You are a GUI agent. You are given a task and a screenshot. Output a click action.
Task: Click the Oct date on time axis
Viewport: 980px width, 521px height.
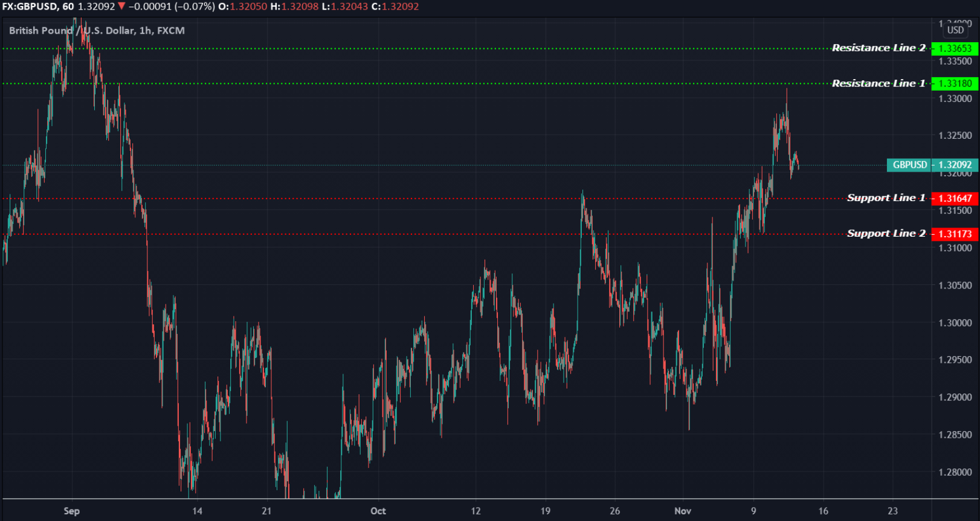coord(378,511)
